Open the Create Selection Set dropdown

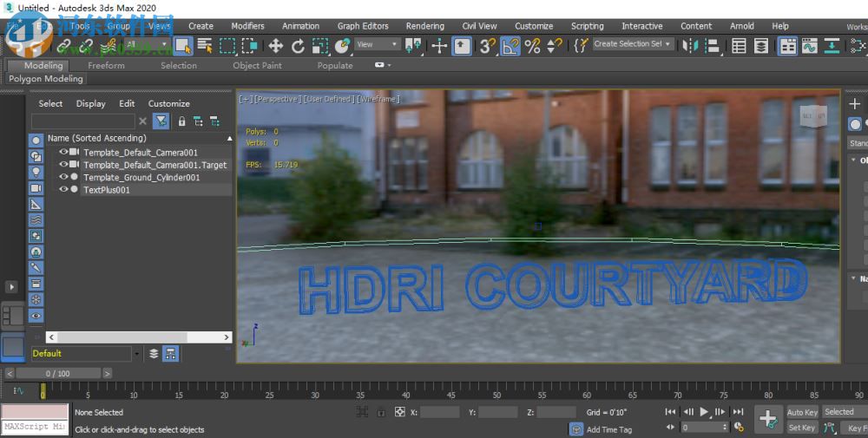pos(634,43)
